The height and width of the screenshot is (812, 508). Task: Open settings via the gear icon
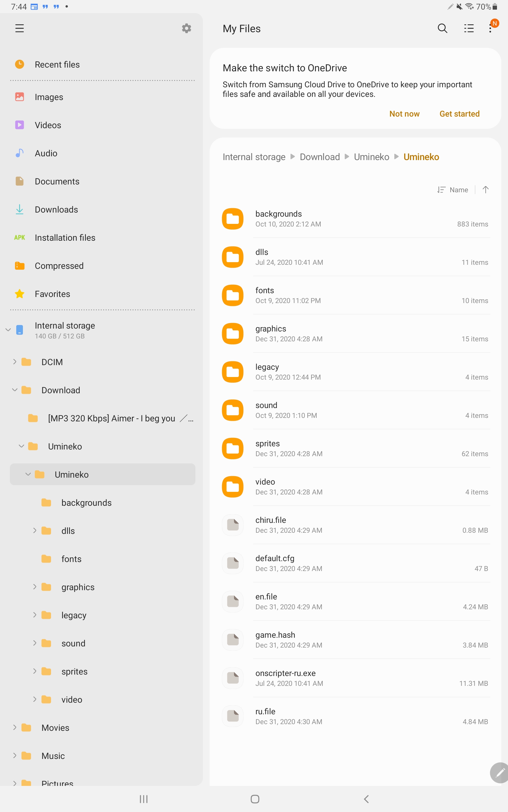coord(186,28)
